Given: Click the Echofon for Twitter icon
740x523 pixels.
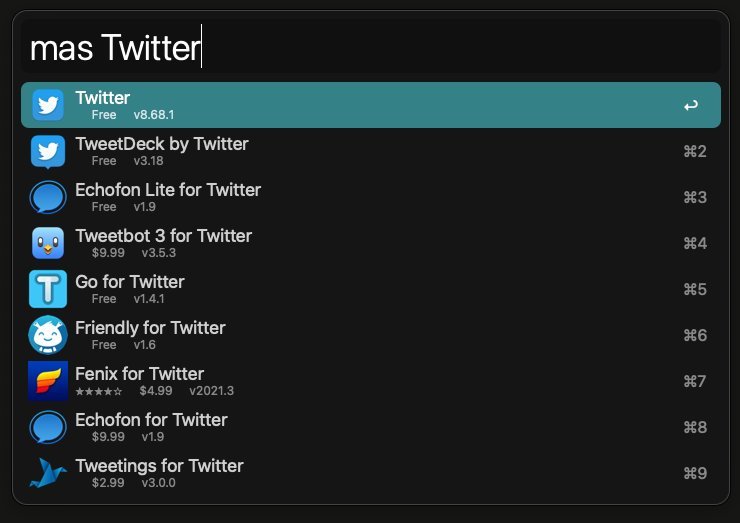Looking at the screenshot, I should [x=48, y=427].
